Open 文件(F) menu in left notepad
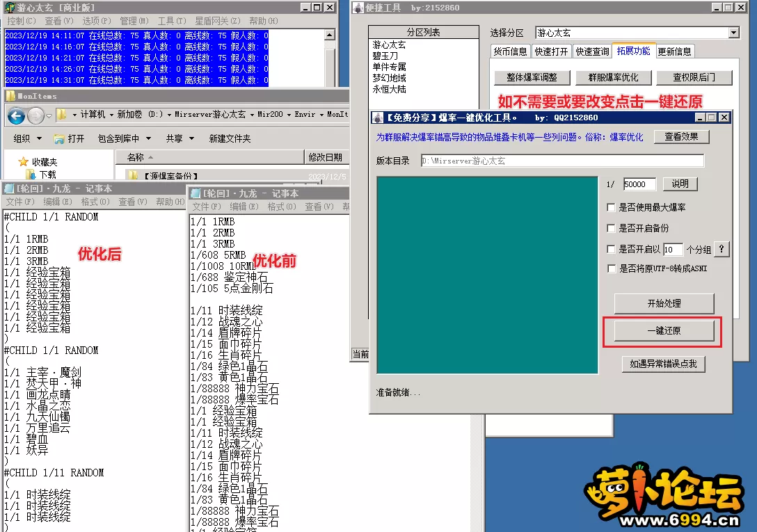The width and height of the screenshot is (757, 532). click(20, 201)
